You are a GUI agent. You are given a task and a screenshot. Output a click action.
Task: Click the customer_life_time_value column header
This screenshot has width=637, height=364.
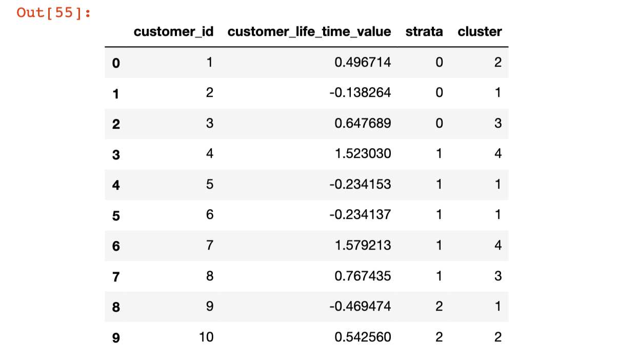click(x=309, y=32)
